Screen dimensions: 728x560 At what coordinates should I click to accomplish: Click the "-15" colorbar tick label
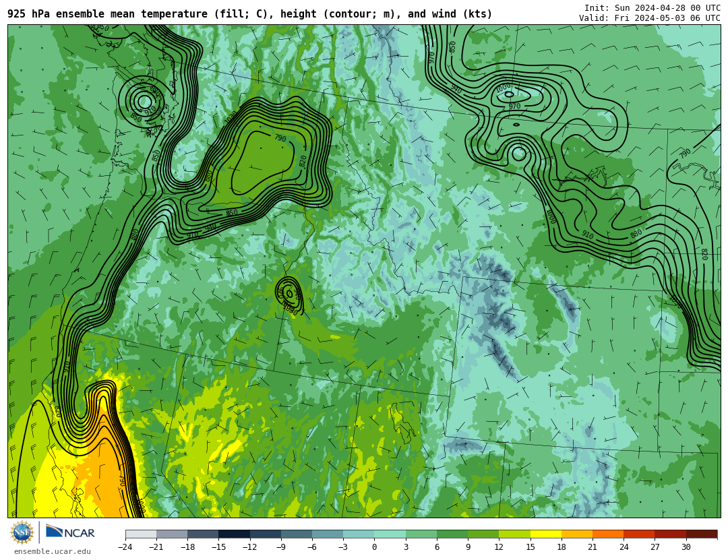218,547
